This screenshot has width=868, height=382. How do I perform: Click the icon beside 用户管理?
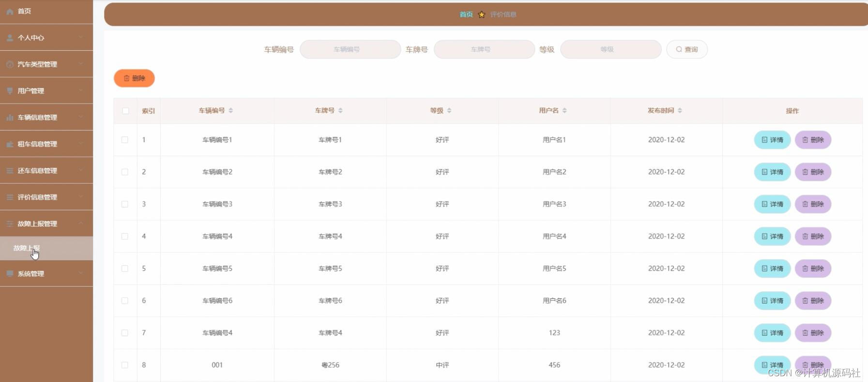click(x=10, y=91)
